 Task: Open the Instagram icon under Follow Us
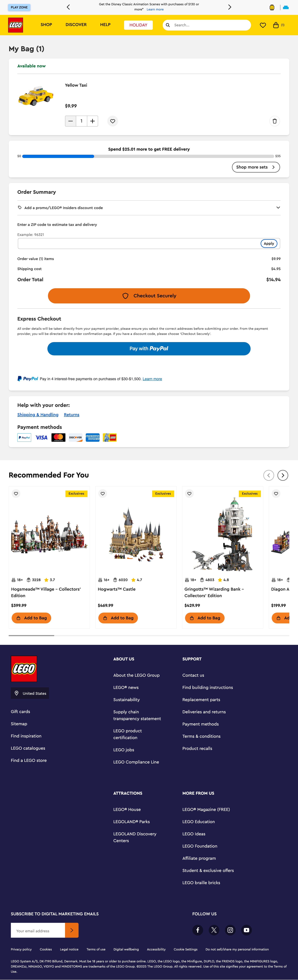click(x=230, y=930)
